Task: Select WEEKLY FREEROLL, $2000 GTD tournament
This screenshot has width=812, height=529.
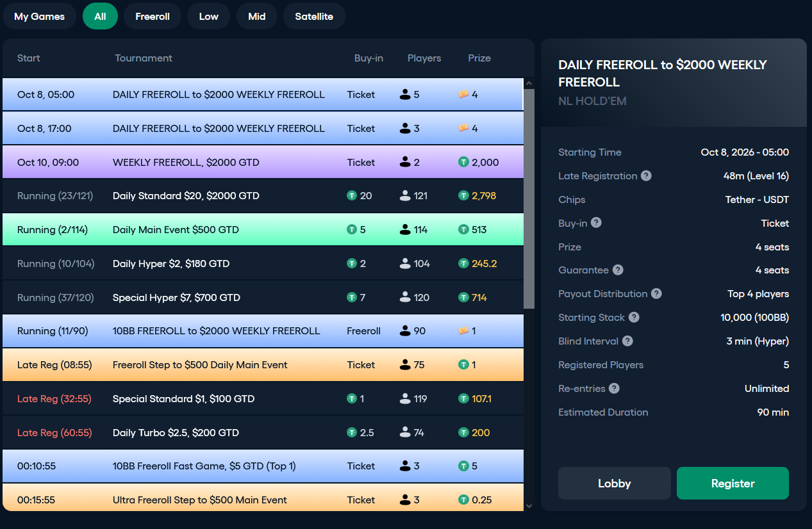Action: (x=263, y=163)
